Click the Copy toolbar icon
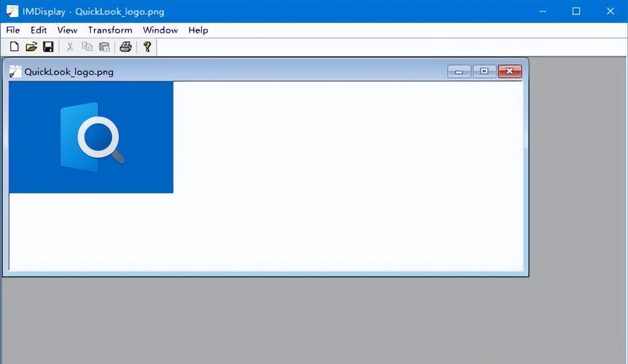The height and width of the screenshot is (364, 628). tap(87, 47)
